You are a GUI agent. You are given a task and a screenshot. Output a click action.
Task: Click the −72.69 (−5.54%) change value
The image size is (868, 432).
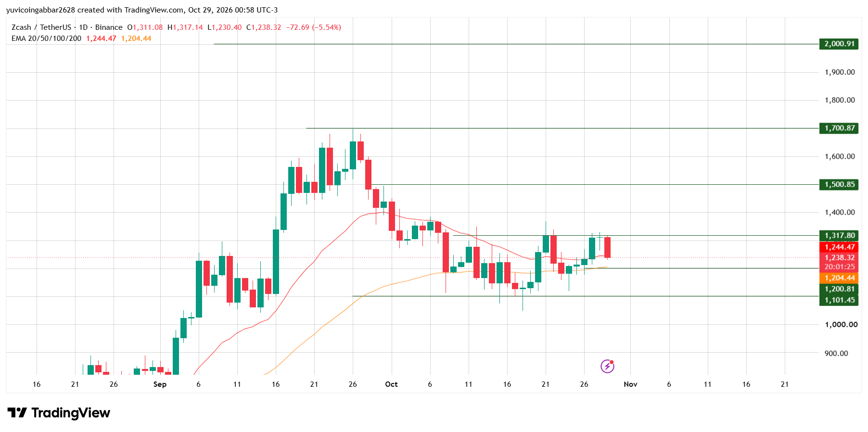coord(314,27)
